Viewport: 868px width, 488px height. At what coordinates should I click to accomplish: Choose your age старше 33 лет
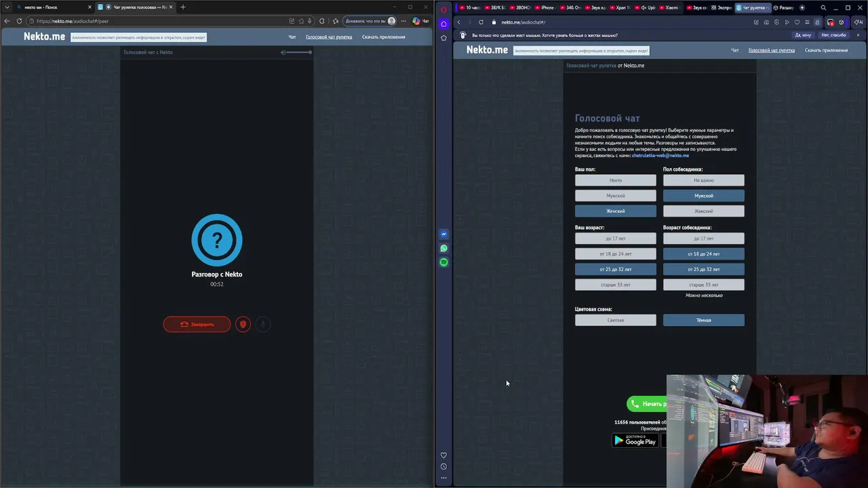pyautogui.click(x=615, y=285)
